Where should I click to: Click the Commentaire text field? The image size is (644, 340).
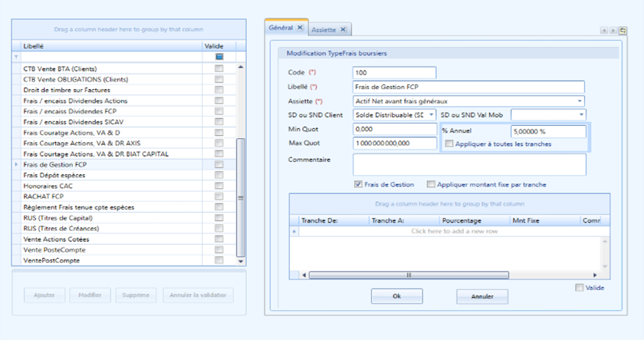coord(469,164)
